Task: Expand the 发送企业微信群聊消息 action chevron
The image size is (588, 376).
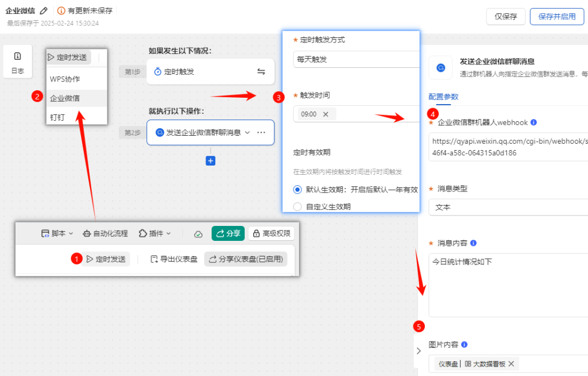Action: click(247, 132)
